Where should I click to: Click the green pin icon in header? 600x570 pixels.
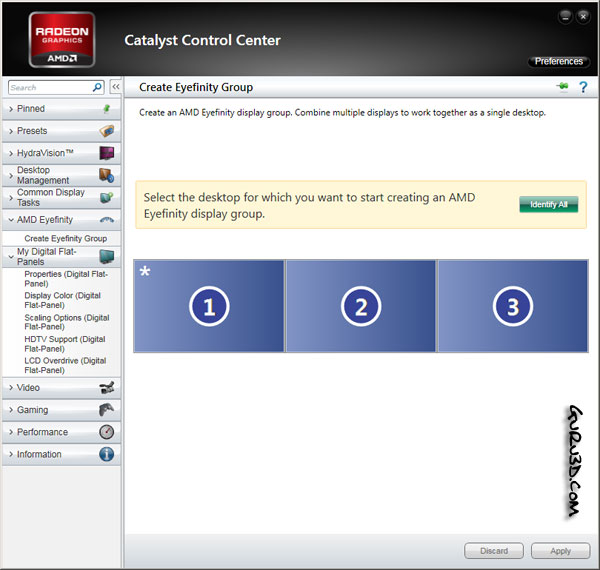tap(563, 88)
